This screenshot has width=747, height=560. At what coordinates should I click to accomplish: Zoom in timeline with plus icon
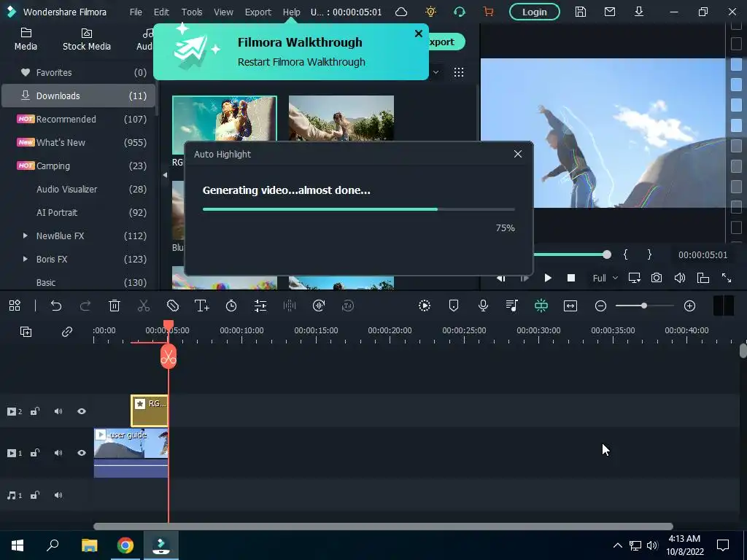tap(689, 306)
